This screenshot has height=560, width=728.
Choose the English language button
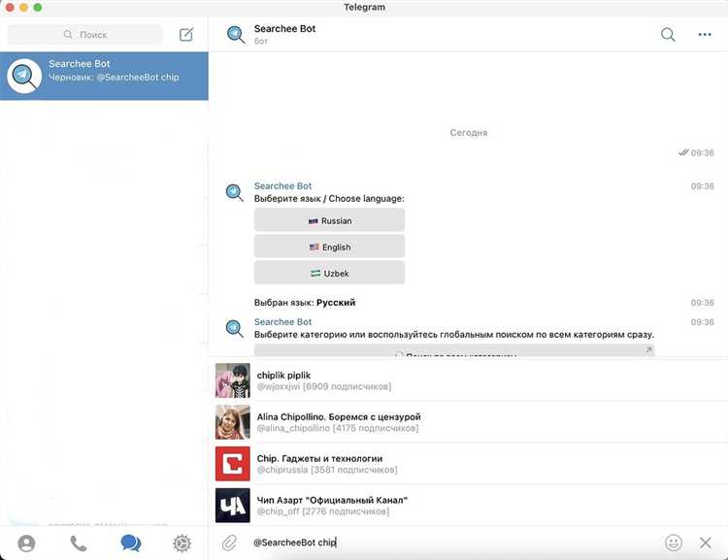click(x=330, y=247)
